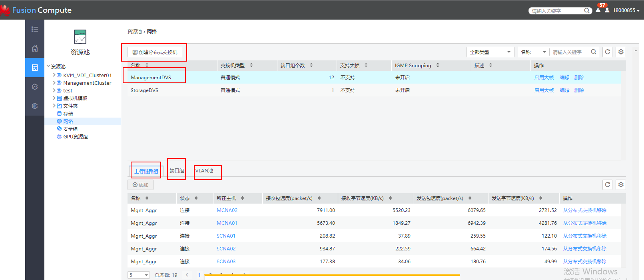The width and height of the screenshot is (644, 280).
Task: Click the top search magnifier icon
Action: (587, 11)
